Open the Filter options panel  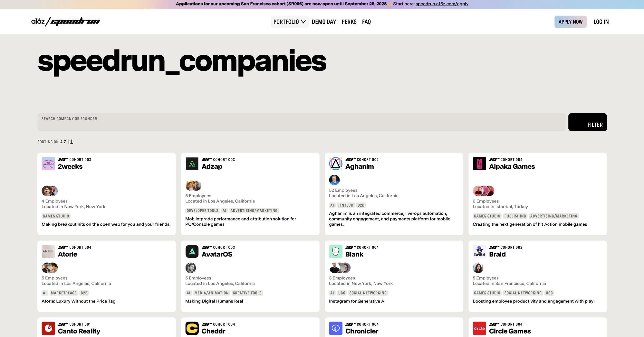587,122
